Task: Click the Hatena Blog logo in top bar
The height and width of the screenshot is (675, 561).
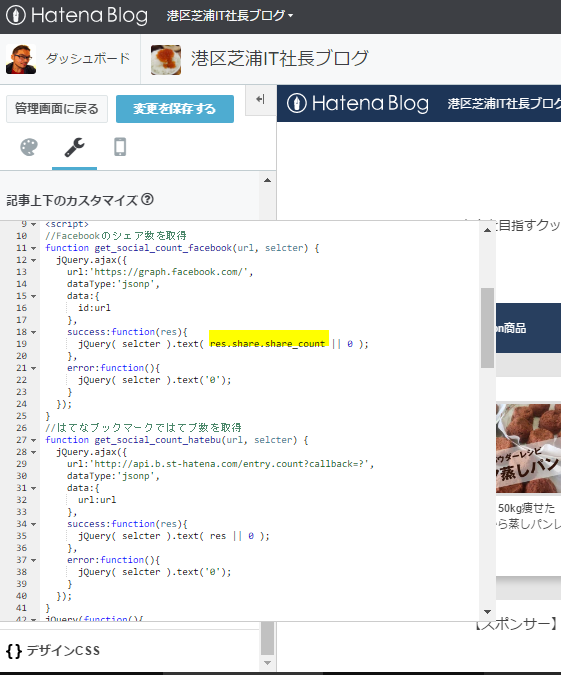Action: [x=77, y=15]
